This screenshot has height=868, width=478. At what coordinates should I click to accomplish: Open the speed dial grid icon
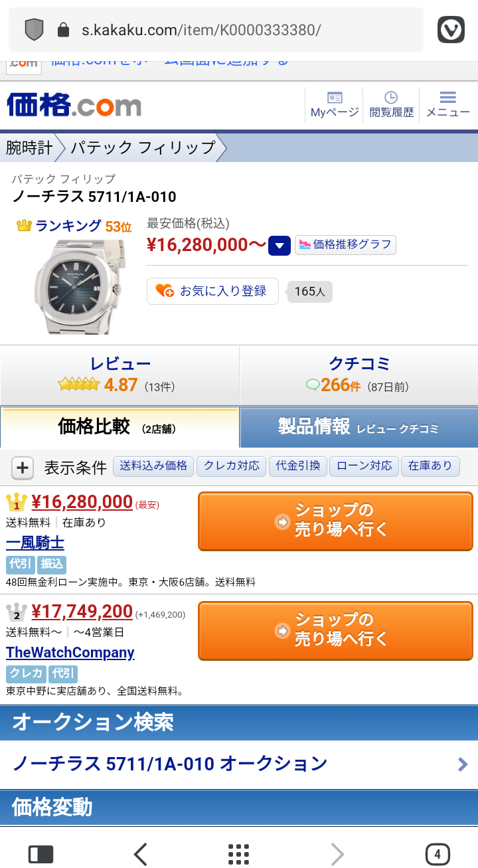coord(238,854)
